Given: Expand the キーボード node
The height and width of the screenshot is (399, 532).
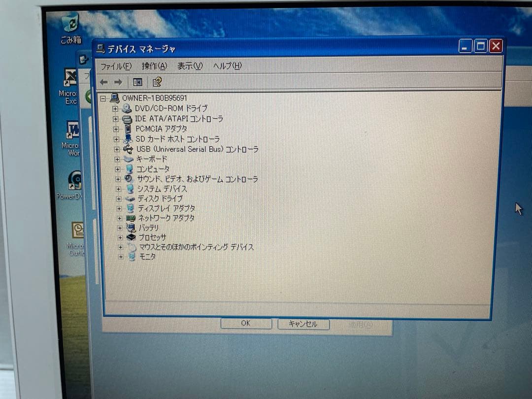Looking at the screenshot, I should (x=117, y=159).
